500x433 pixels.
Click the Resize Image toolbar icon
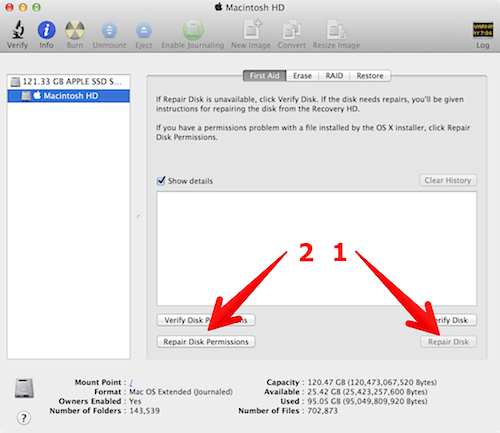[336, 30]
